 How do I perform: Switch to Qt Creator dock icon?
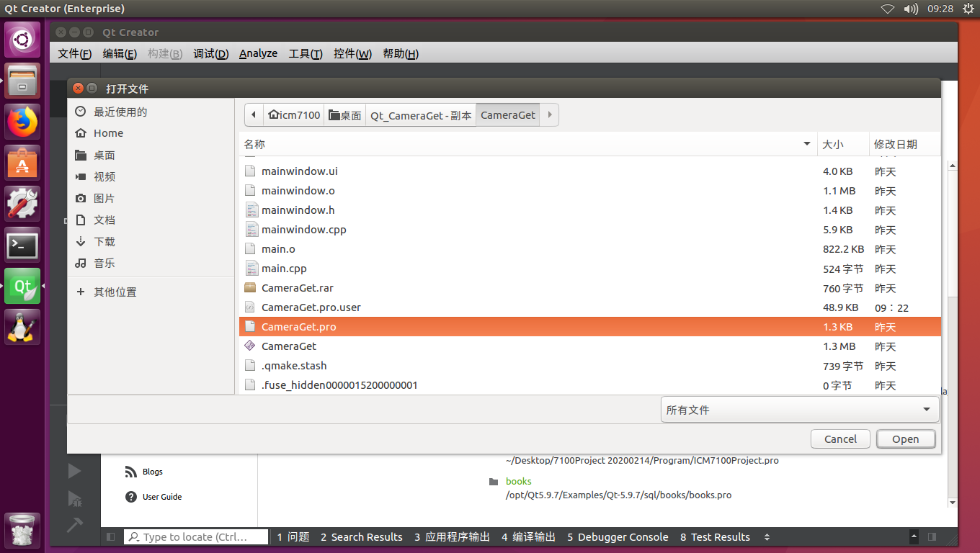[22, 286]
